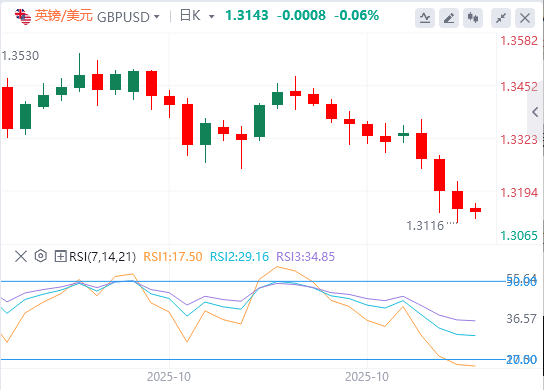Open the indicator line chart icon
Image resolution: width=544 pixels, height=390 pixels.
[x=425, y=18]
